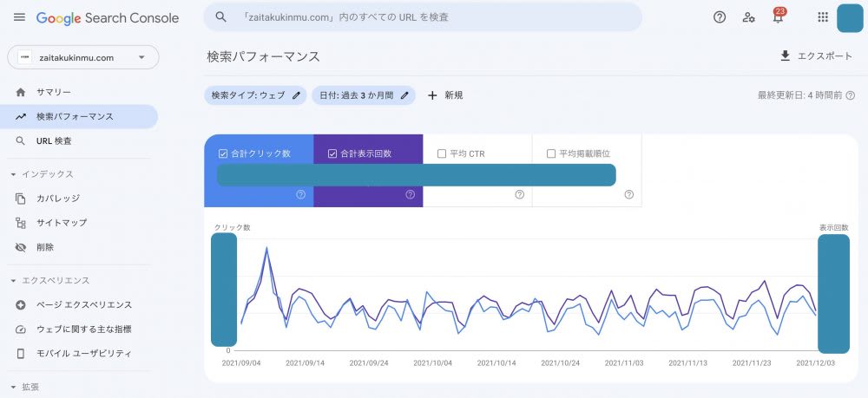Click help icon next to 最終更新日
The width and height of the screenshot is (868, 398).
click(851, 95)
